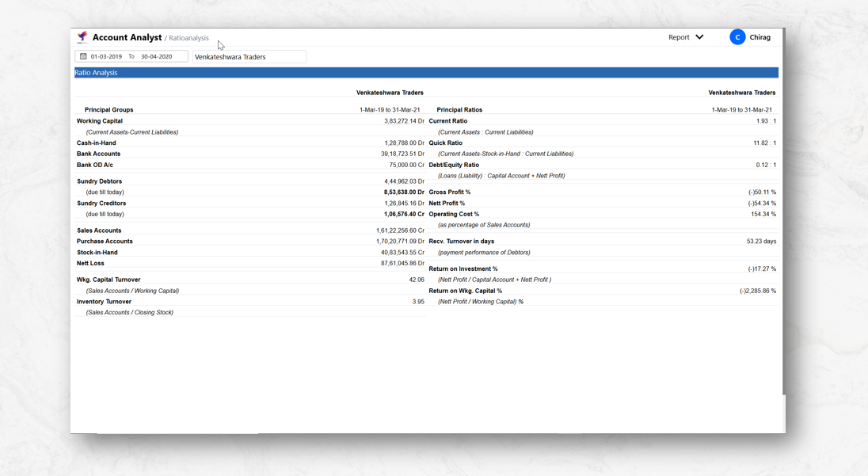The width and height of the screenshot is (868, 476).
Task: Select the Venkateshwara Traders company field
Action: pyautogui.click(x=249, y=57)
